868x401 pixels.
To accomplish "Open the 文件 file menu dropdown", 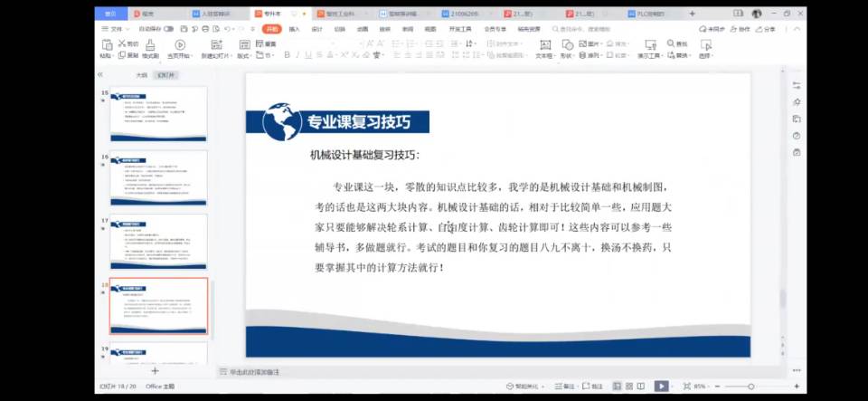I will coord(116,29).
